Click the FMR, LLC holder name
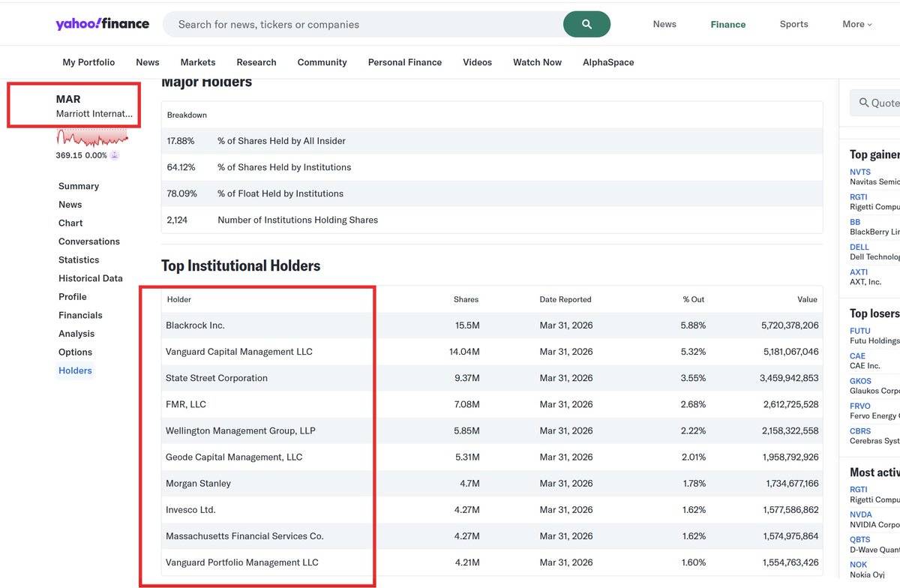Viewport: 900px width, 588px height. click(x=186, y=404)
